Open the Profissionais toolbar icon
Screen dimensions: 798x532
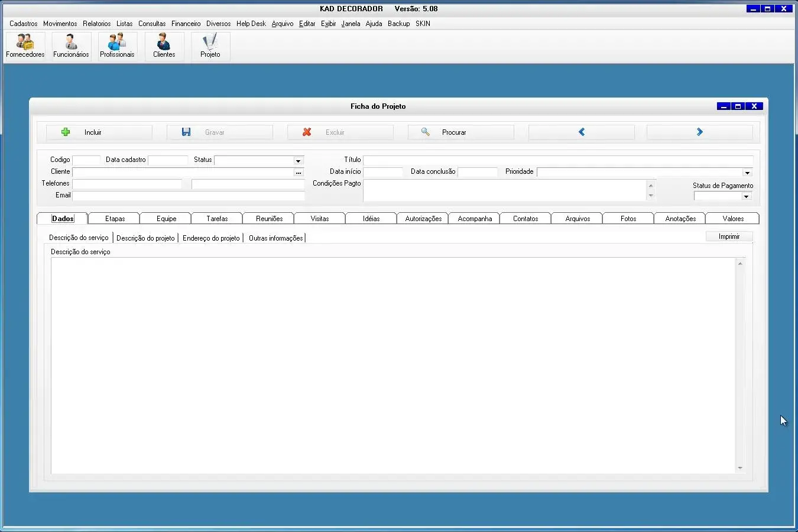click(x=117, y=46)
